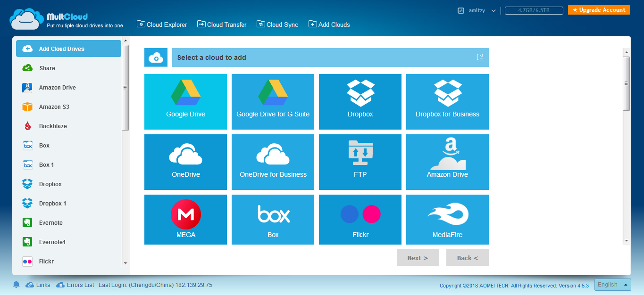Open the English language dropdown
The width and height of the screenshot is (644, 295).
click(x=612, y=285)
